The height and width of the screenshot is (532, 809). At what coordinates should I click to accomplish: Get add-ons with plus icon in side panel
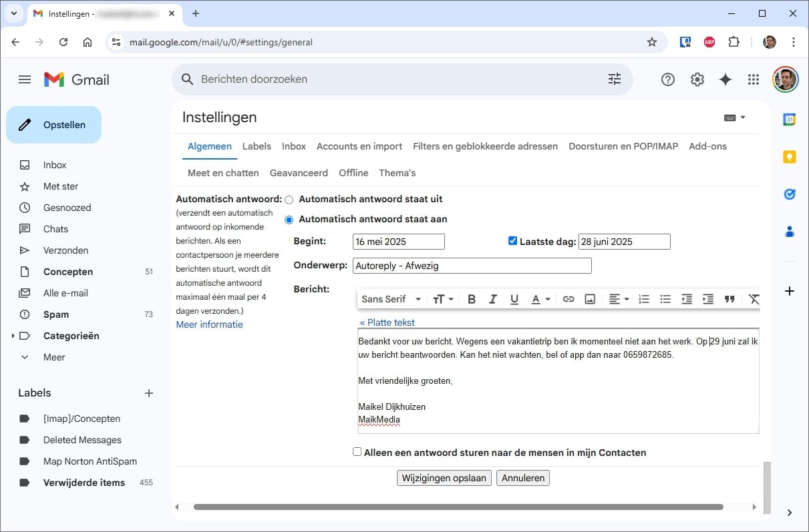pyautogui.click(x=790, y=291)
